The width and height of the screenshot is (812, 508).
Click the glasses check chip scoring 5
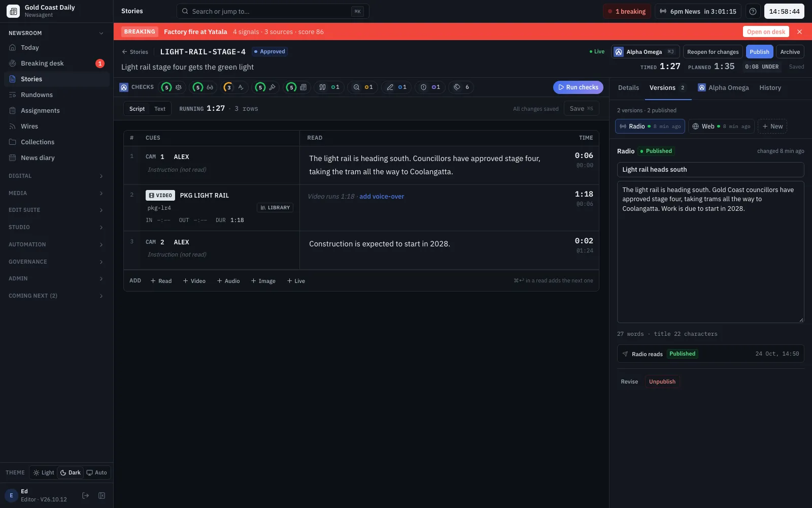[204, 87]
